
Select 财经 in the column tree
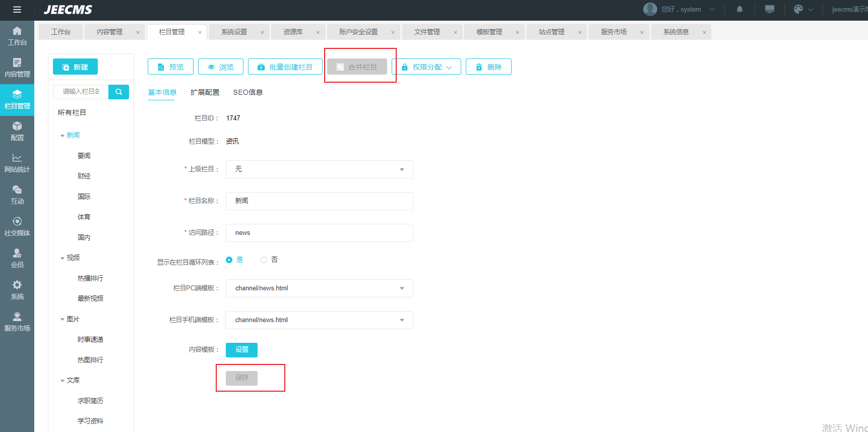[84, 176]
